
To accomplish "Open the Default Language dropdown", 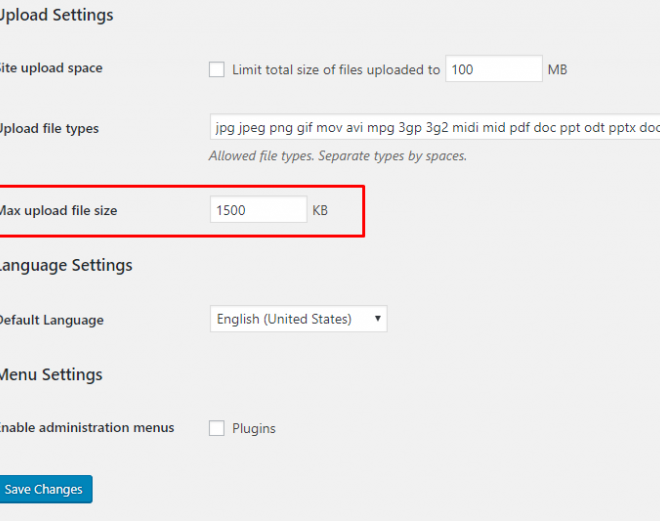I will (x=298, y=319).
